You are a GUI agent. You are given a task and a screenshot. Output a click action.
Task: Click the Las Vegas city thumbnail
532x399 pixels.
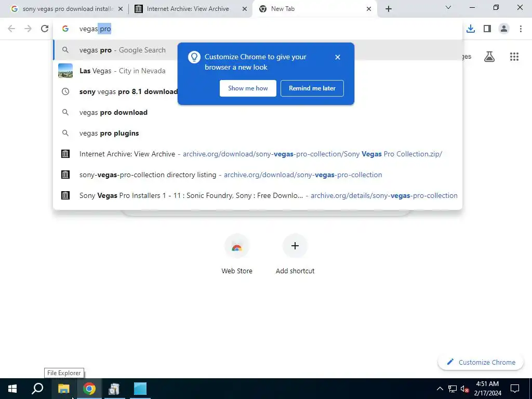point(65,71)
